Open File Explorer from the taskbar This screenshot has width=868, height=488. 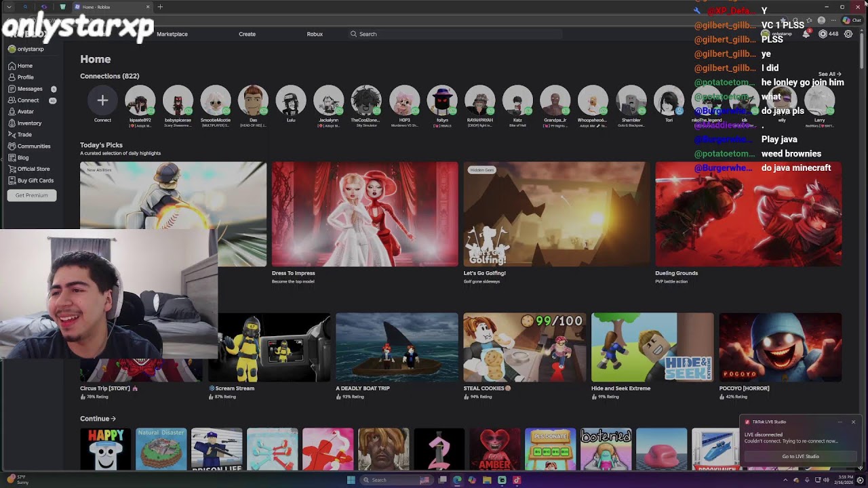pyautogui.click(x=487, y=480)
